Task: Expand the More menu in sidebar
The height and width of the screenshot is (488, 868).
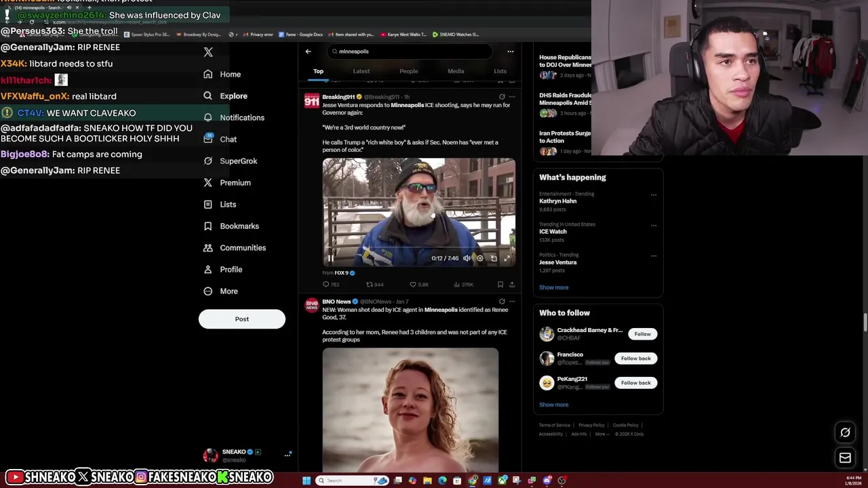Action: click(220, 291)
